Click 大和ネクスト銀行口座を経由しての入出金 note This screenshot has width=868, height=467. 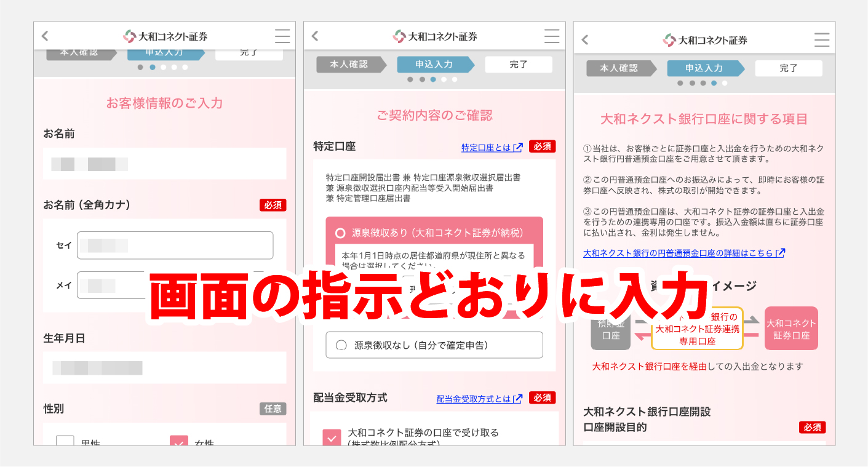coord(698,366)
